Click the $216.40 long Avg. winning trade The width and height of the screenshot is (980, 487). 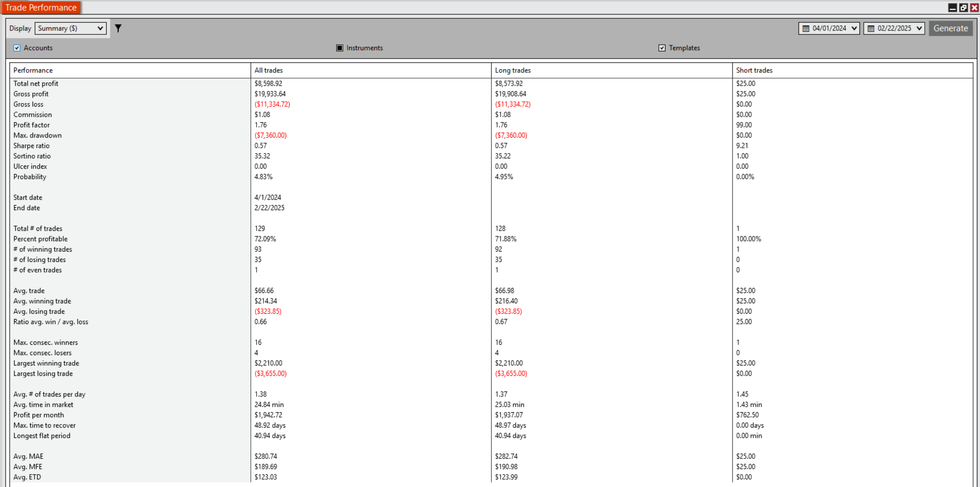[506, 301]
